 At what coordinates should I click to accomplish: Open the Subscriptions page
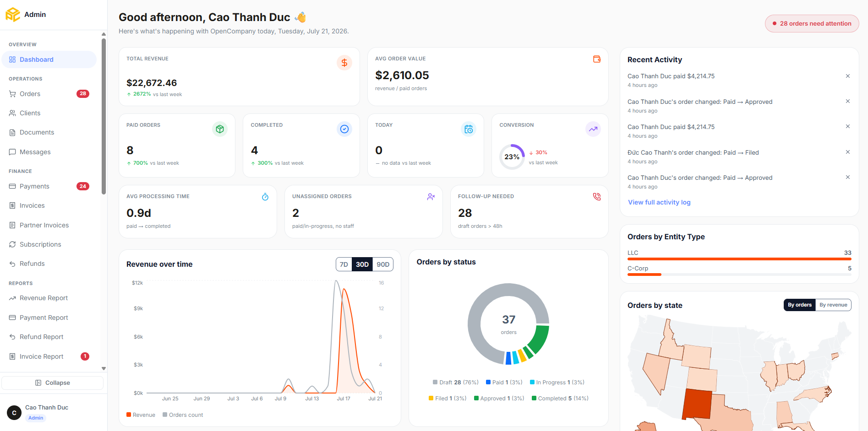tap(49, 244)
